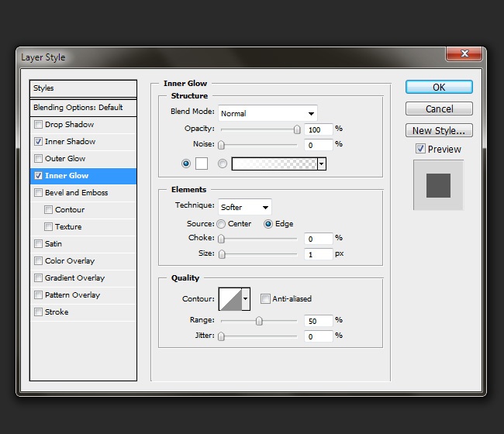
Task: Click the New Style... button
Action: click(x=439, y=130)
